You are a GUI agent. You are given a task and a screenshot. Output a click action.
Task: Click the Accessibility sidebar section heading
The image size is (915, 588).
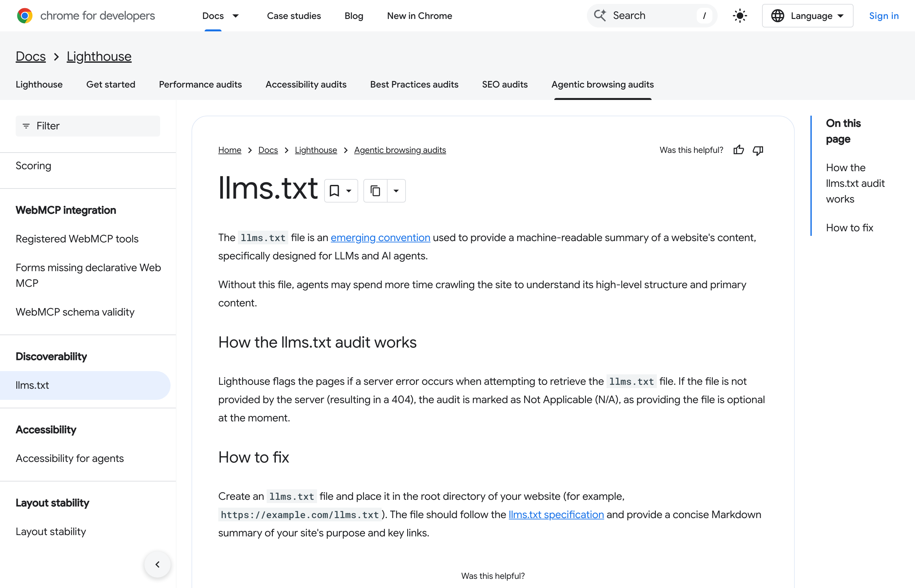pos(46,430)
